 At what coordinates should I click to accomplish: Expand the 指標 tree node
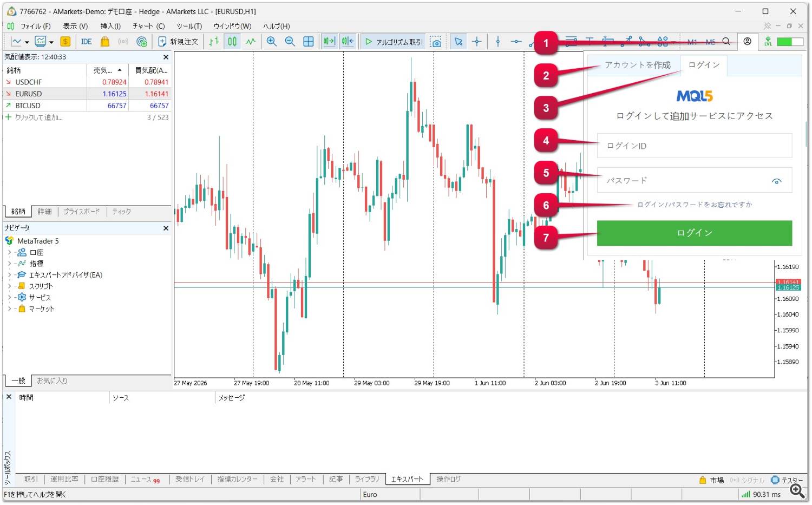(x=9, y=264)
